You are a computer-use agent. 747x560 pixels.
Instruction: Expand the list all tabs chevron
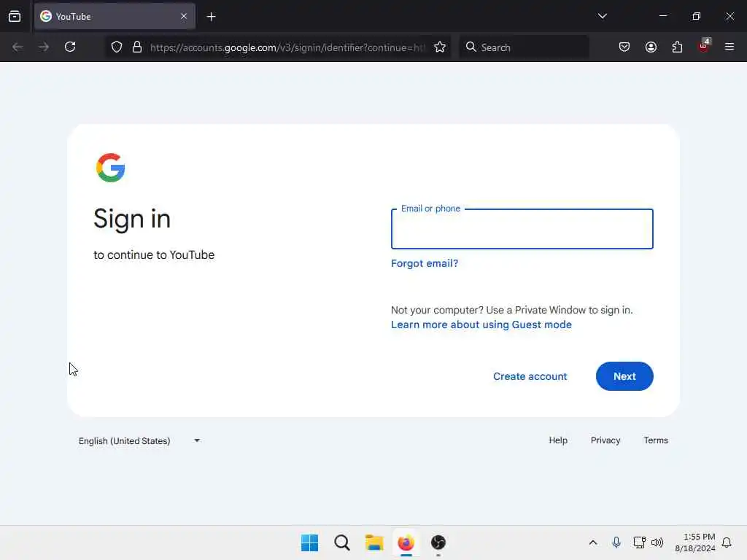coord(602,16)
